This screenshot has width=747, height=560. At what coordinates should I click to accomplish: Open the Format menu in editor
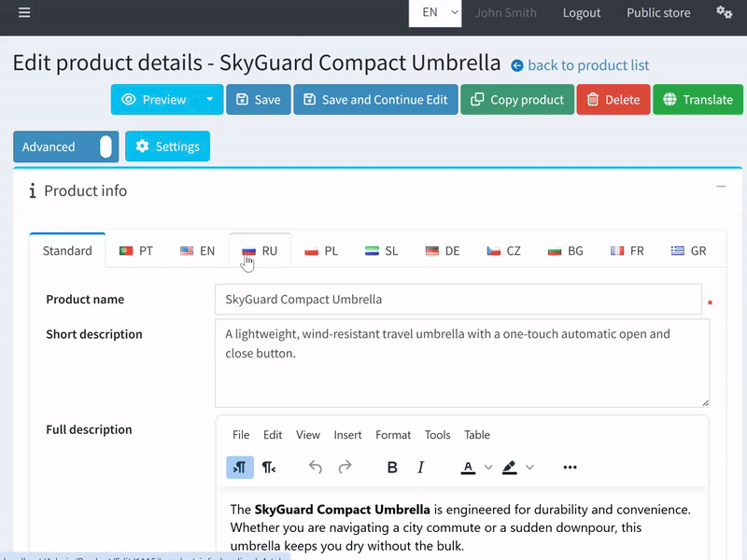click(393, 435)
